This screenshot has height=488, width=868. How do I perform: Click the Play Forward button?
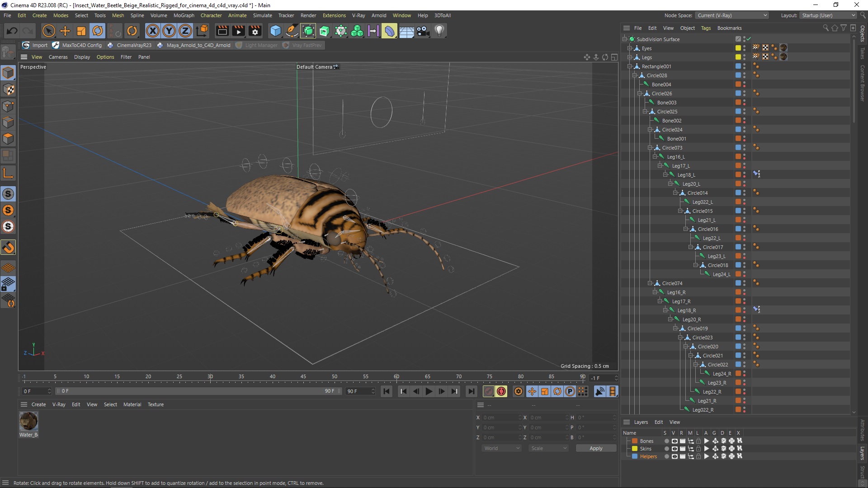pyautogui.click(x=429, y=391)
